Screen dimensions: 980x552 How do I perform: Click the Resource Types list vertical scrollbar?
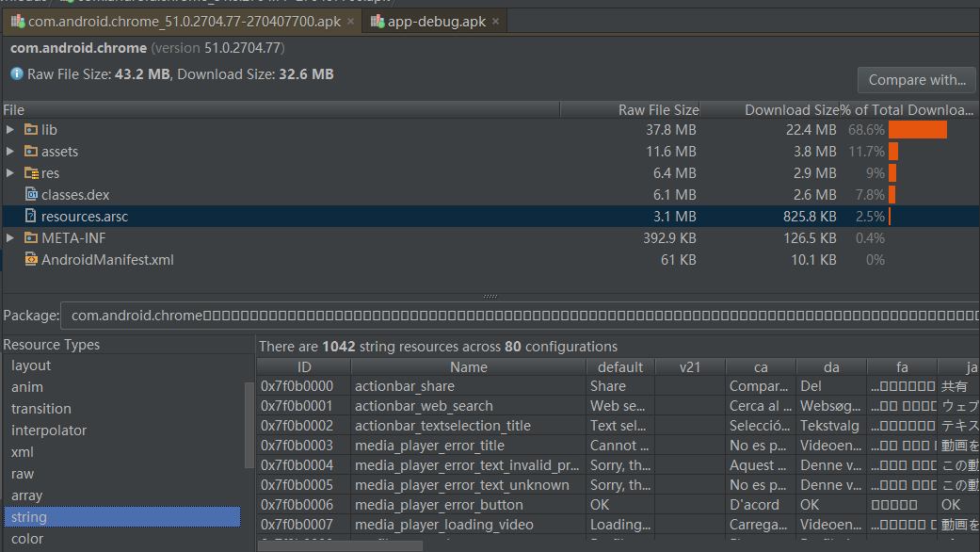(249, 425)
